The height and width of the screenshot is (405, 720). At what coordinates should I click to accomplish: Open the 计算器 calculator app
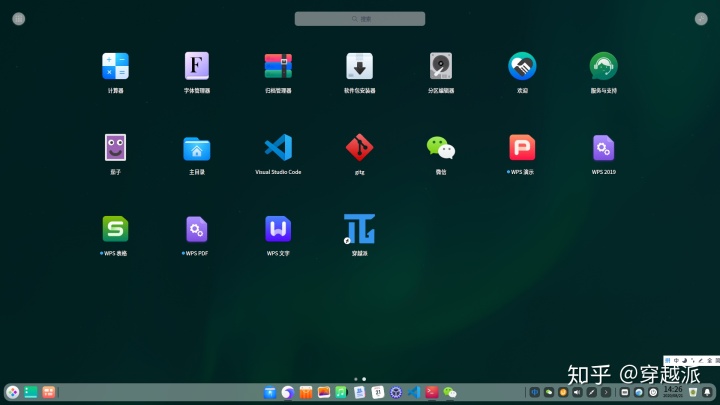click(115, 66)
